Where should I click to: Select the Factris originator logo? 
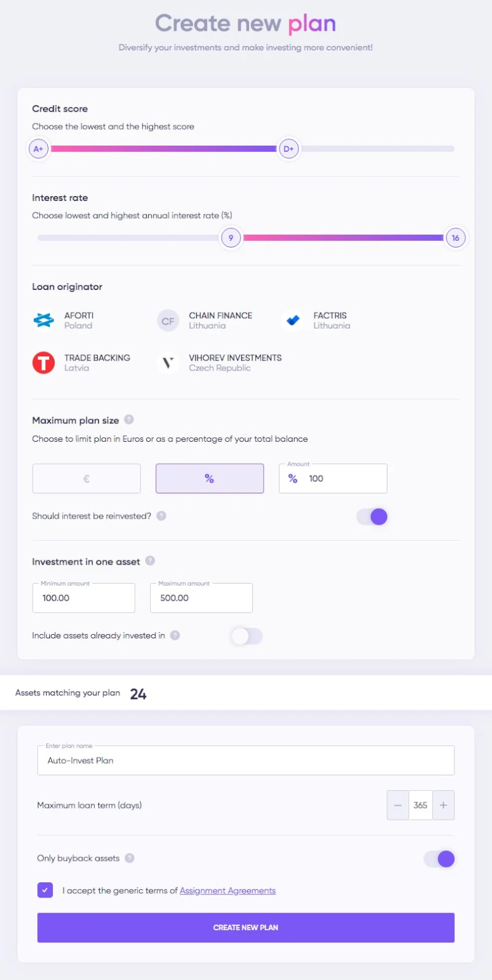293,321
